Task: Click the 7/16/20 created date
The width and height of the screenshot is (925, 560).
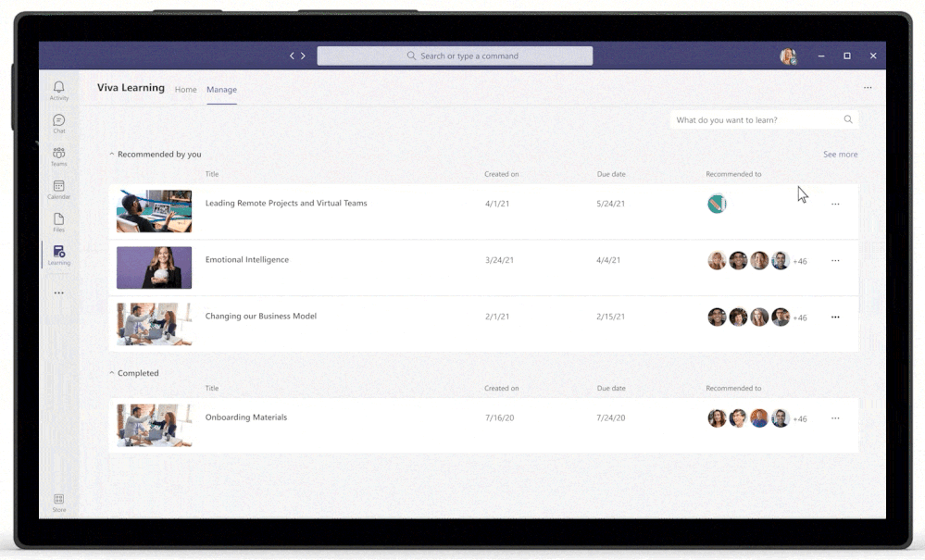Action: [500, 418]
